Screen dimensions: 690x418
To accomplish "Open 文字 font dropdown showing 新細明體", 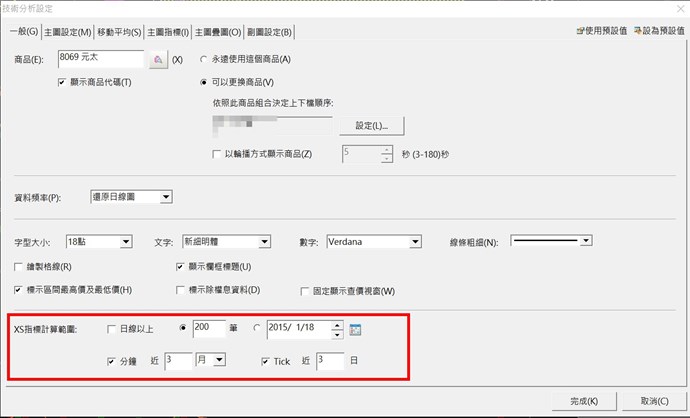I will pyautogui.click(x=226, y=242).
